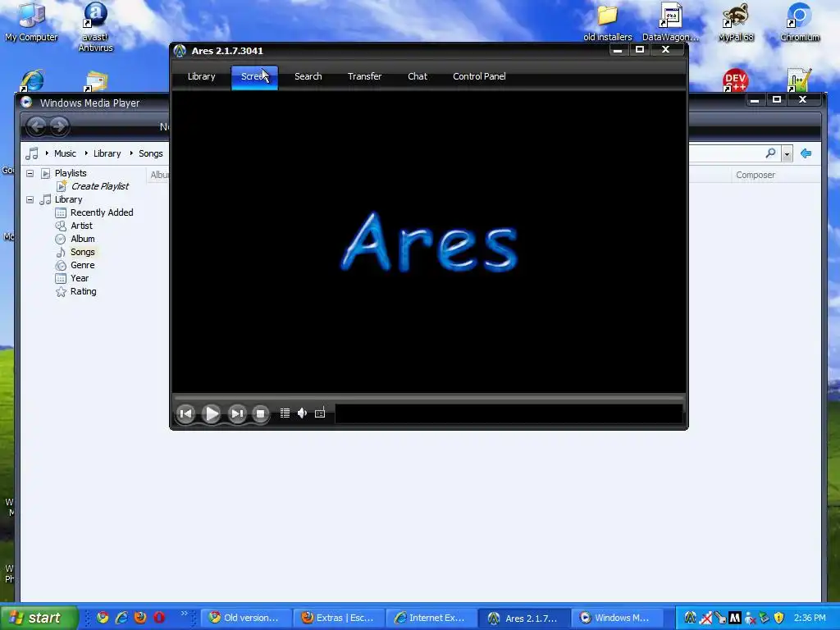Go to the Transfer tab in Ares
The image size is (840, 630).
[364, 76]
